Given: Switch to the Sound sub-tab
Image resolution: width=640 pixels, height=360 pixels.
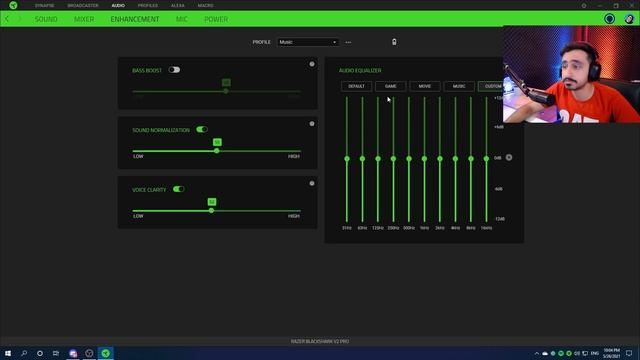Looking at the screenshot, I should pos(46,19).
